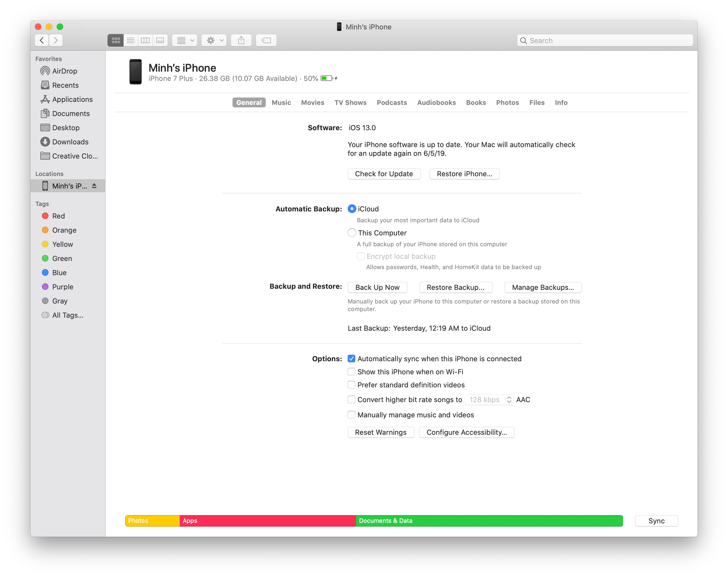Image resolution: width=728 pixels, height=577 pixels.
Task: Switch to column view in toolbar
Action: [x=145, y=41]
